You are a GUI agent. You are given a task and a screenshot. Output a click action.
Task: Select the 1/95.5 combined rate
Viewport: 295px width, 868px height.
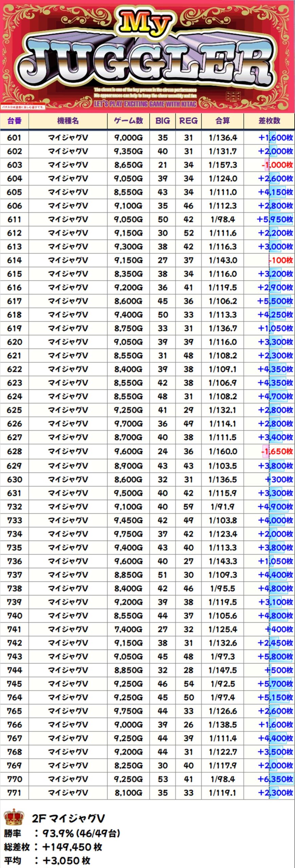coord(223,589)
